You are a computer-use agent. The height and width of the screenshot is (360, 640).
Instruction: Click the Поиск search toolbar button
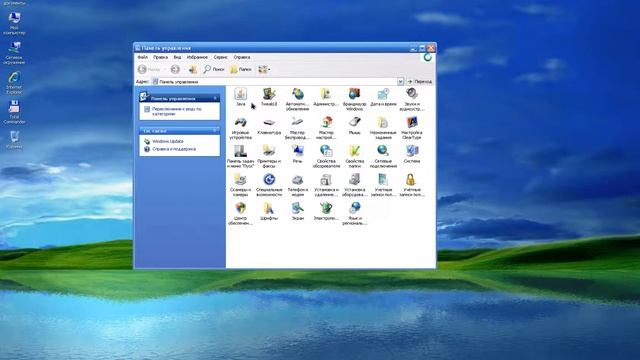214,69
